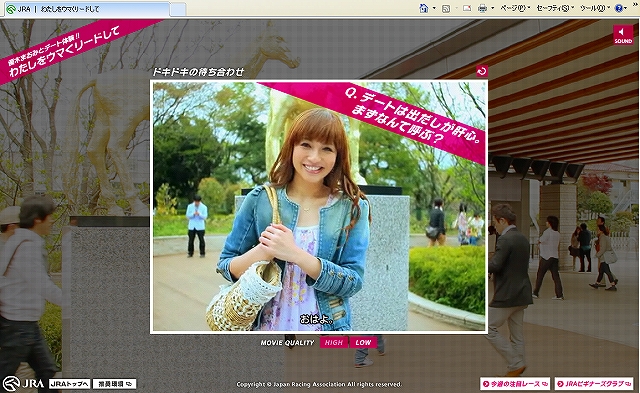Click the Read Mail icon in toolbar
The width and height of the screenshot is (640, 393).
(467, 8)
